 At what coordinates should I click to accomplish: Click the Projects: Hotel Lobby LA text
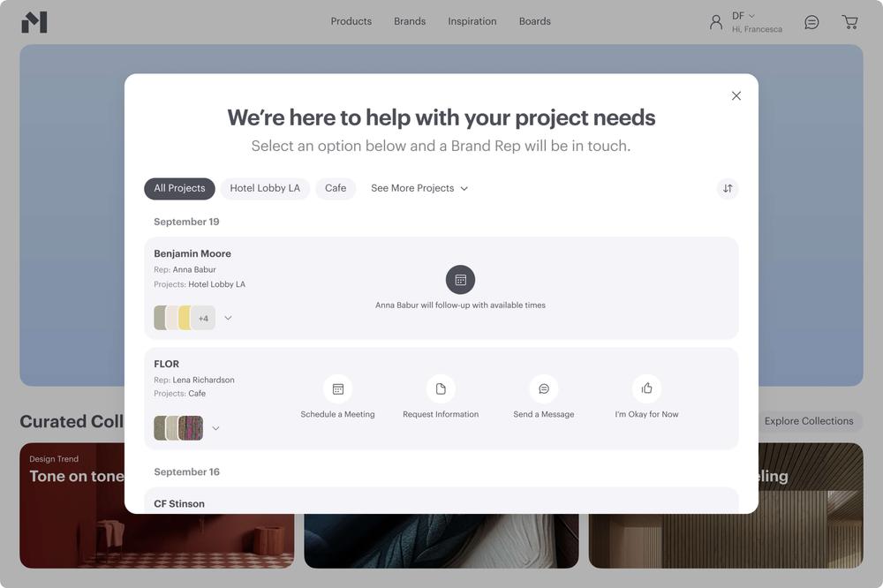200,284
